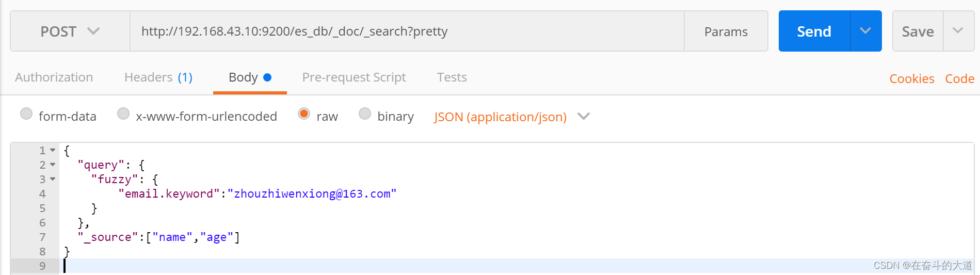Open the POST method dropdown
980x275 pixels.
[x=70, y=31]
